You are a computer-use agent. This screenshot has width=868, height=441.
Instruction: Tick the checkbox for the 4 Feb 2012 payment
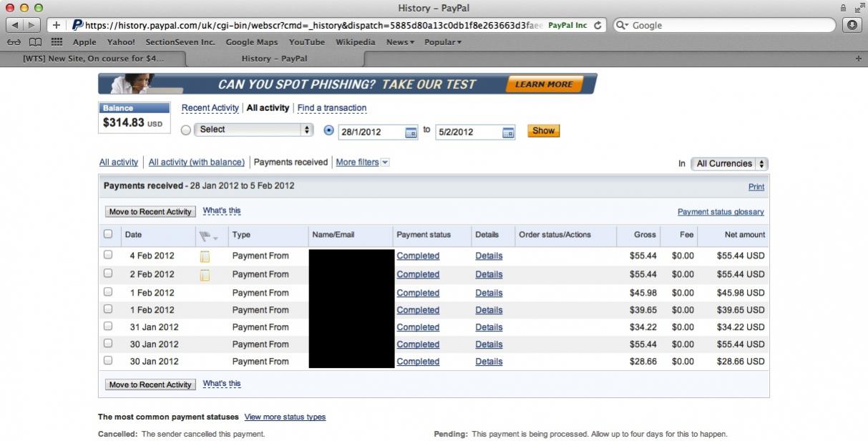coord(108,255)
